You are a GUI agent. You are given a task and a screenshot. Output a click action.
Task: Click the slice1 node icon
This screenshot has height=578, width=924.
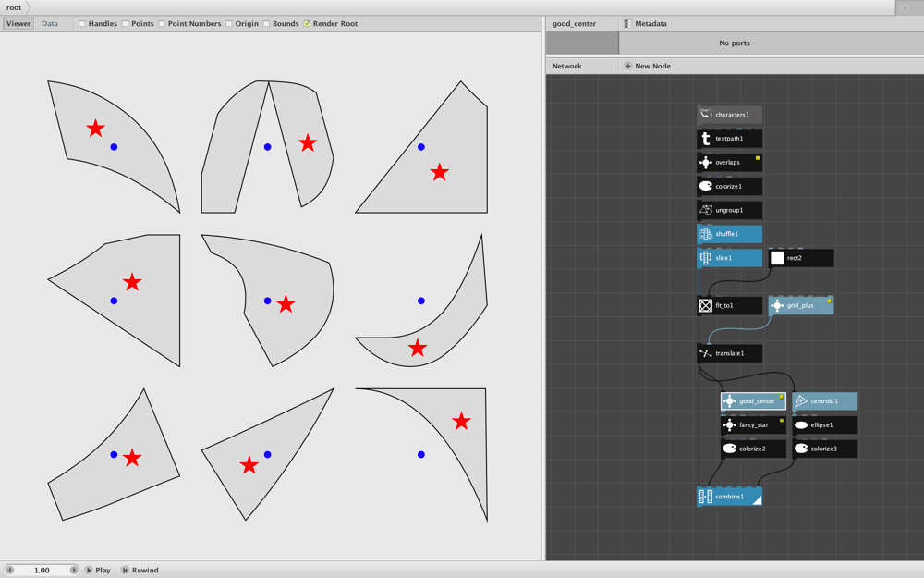(x=705, y=258)
